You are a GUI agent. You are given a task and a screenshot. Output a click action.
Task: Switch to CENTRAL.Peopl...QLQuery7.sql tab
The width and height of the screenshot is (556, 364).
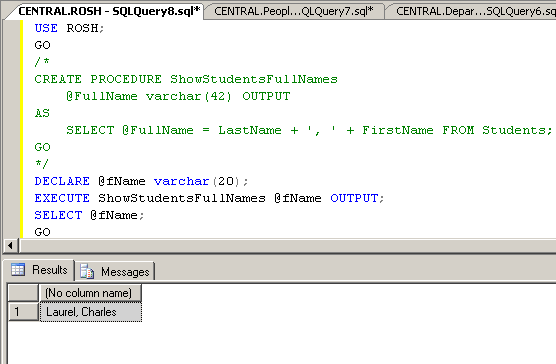pyautogui.click(x=294, y=11)
